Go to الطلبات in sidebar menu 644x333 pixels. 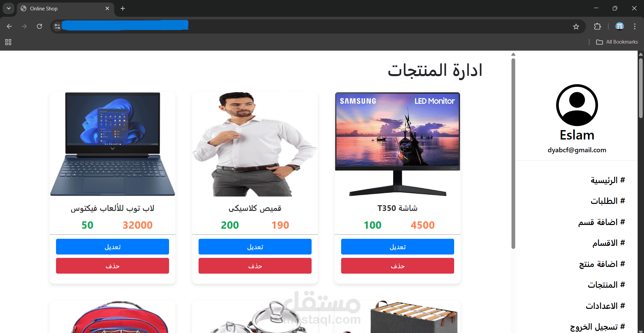coord(607,201)
